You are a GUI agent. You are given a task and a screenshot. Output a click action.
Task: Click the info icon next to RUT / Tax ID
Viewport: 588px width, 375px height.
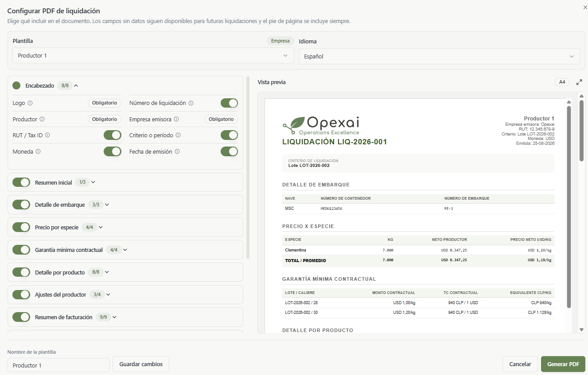[x=47, y=135]
